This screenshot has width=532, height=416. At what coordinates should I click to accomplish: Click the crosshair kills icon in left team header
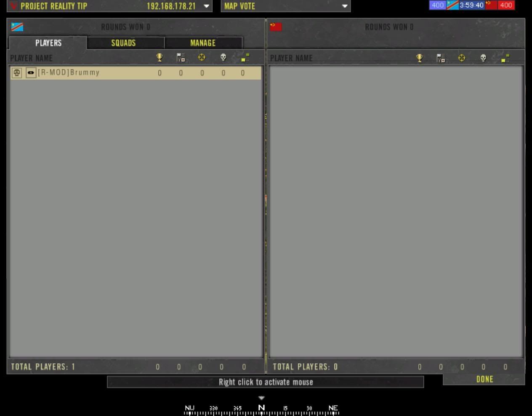tap(202, 57)
